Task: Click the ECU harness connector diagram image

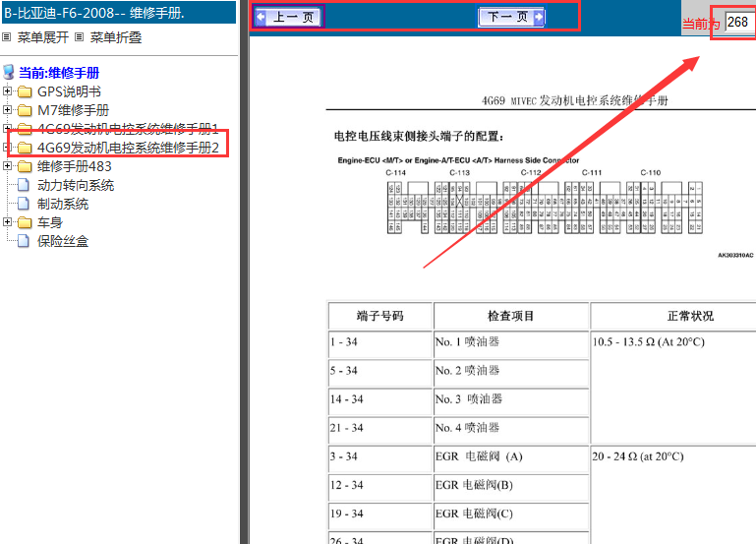Action: 545,209
